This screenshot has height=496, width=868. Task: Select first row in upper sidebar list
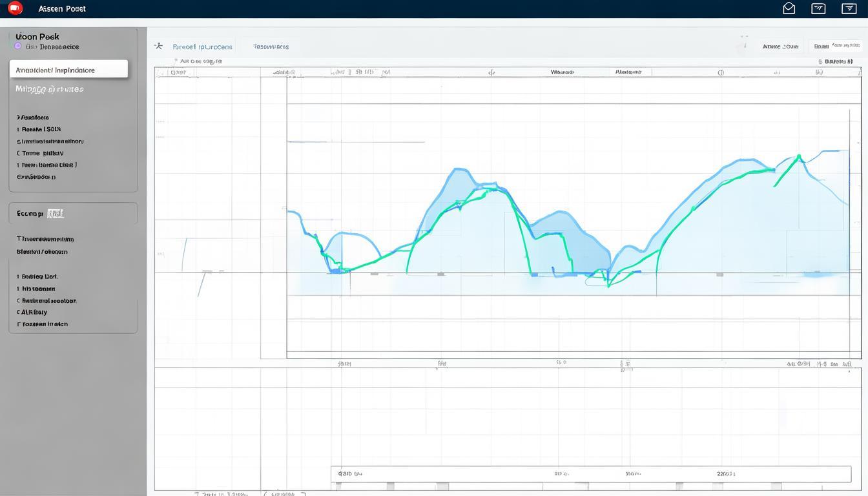tap(33, 118)
